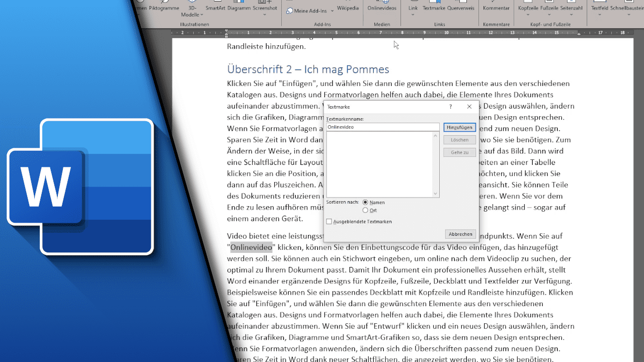This screenshot has height=362, width=644.
Task: Open the Schnellbausteine gallery
Action: coord(626,8)
